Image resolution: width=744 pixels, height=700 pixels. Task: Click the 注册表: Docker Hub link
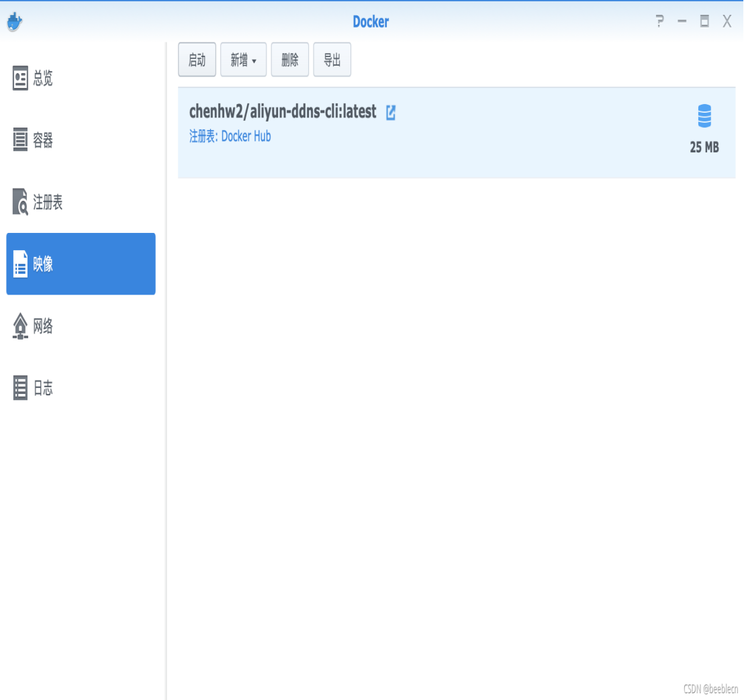tap(230, 137)
